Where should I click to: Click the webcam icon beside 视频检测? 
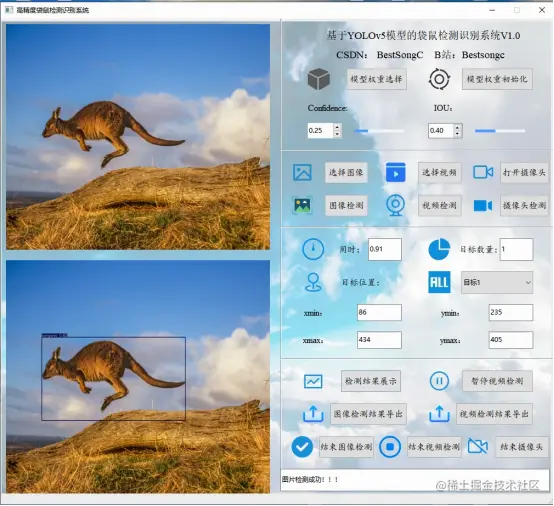coord(395,205)
